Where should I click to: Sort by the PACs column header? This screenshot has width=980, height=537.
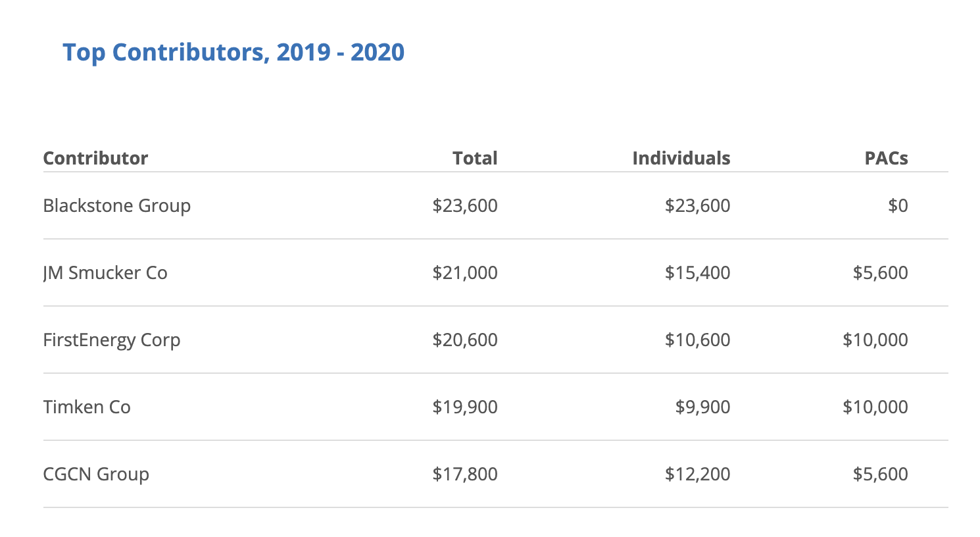pyautogui.click(x=886, y=159)
